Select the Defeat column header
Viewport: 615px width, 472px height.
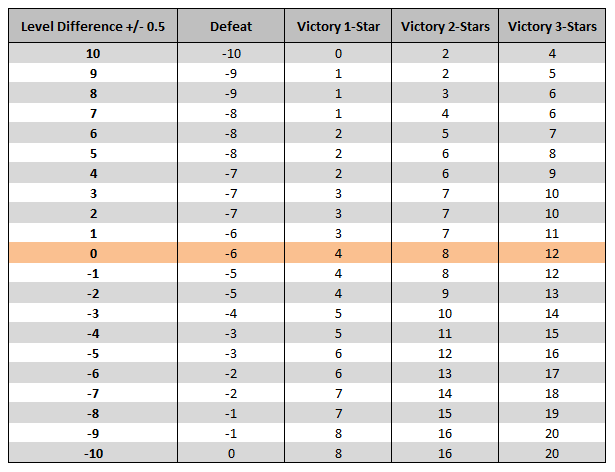point(232,26)
